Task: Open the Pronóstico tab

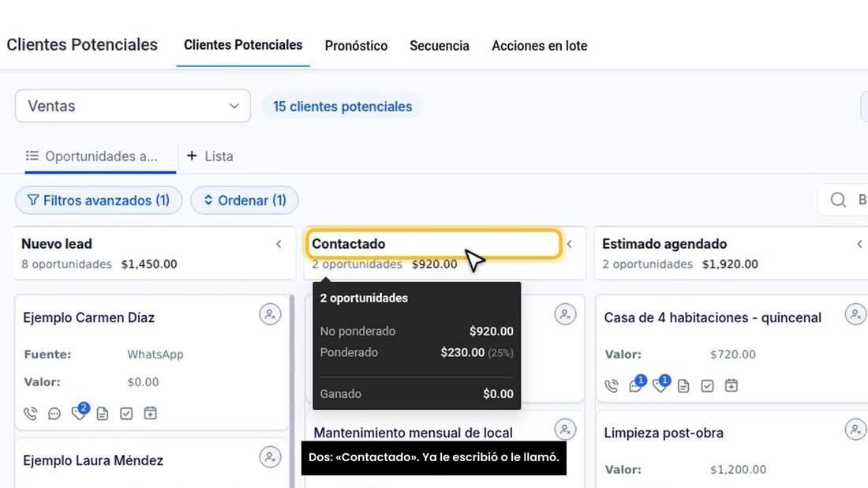Action: click(x=356, y=46)
